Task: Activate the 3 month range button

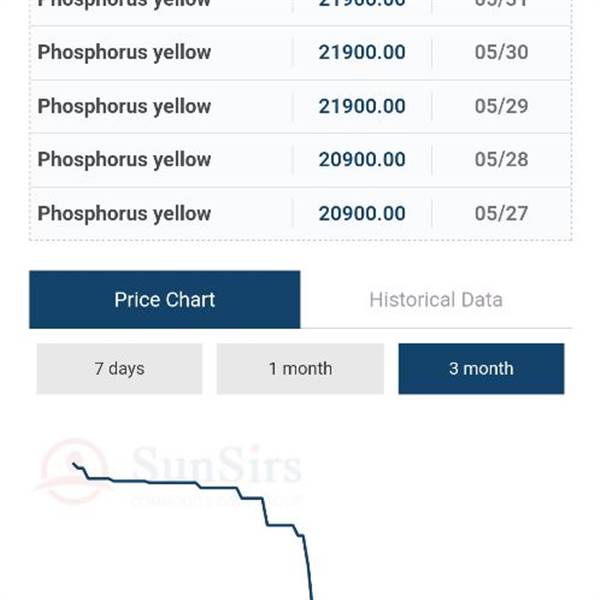Action: [481, 369]
